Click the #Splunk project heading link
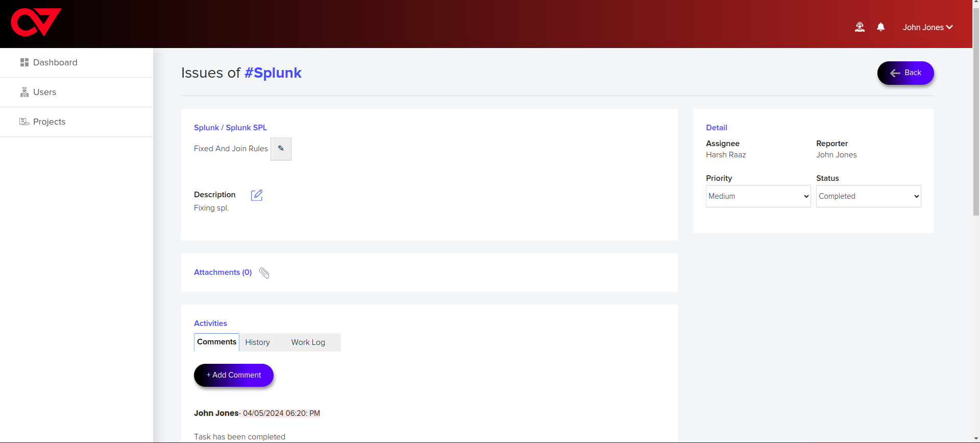Viewport: 980px width, 443px height. click(273, 73)
